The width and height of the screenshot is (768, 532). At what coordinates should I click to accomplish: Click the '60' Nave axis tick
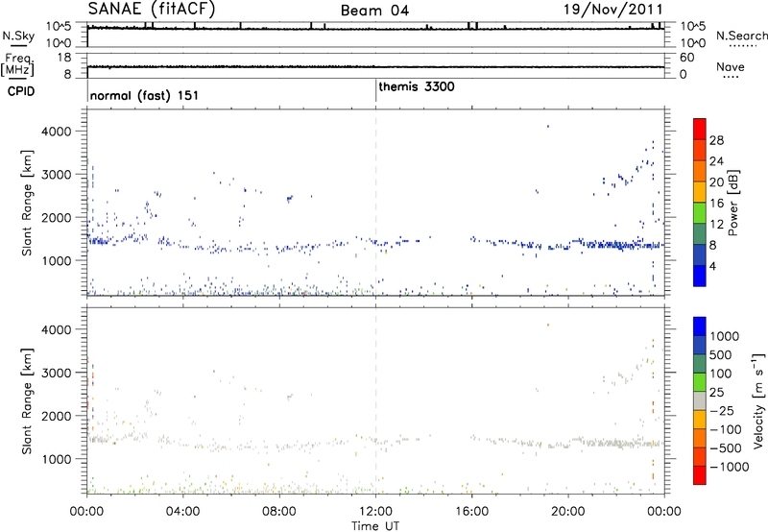(x=687, y=58)
